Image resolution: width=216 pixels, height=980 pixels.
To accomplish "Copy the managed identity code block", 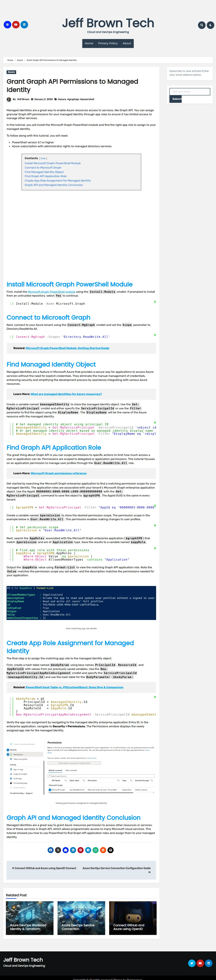I will point(155,422).
